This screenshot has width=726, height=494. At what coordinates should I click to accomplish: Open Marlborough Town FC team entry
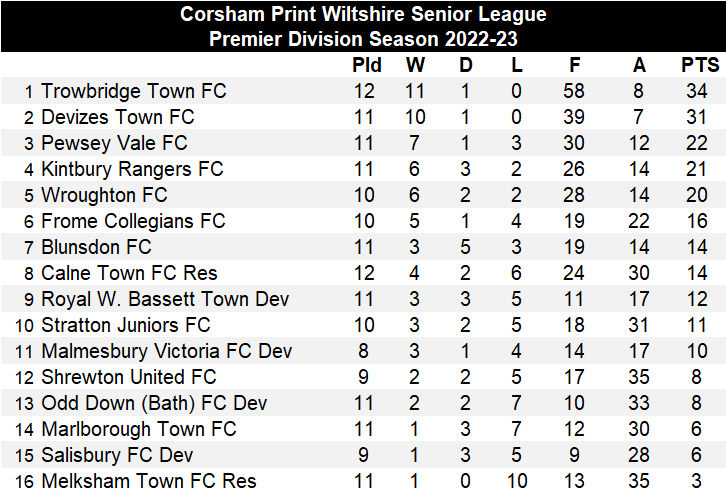coord(139,429)
